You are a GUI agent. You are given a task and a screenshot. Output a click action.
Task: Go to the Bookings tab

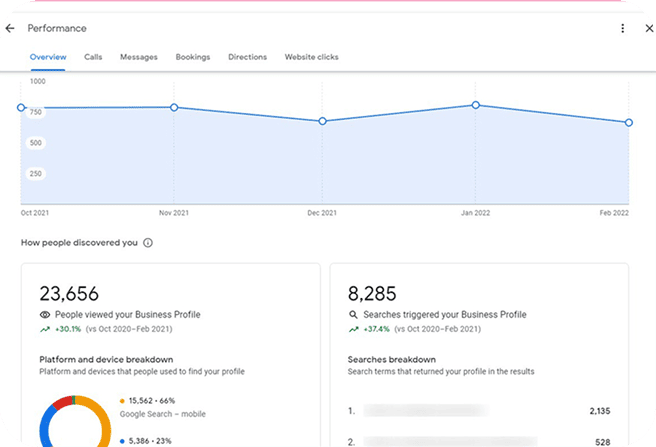pos(192,57)
